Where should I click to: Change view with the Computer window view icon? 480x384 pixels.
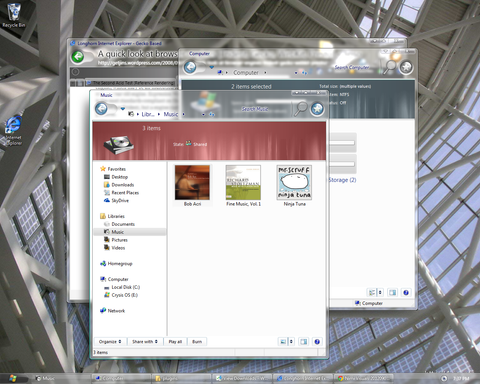click(371, 293)
